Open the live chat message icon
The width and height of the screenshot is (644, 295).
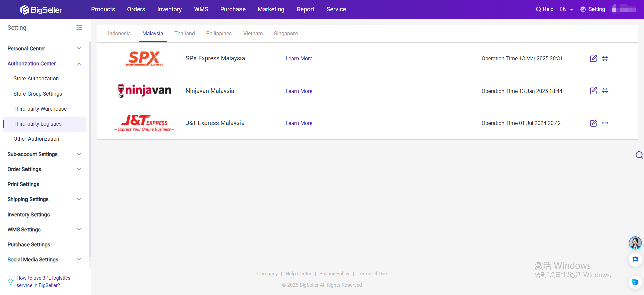[x=635, y=259]
